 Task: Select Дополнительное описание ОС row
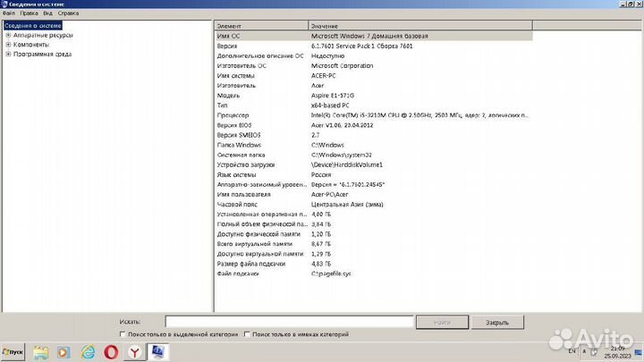[x=374, y=55]
